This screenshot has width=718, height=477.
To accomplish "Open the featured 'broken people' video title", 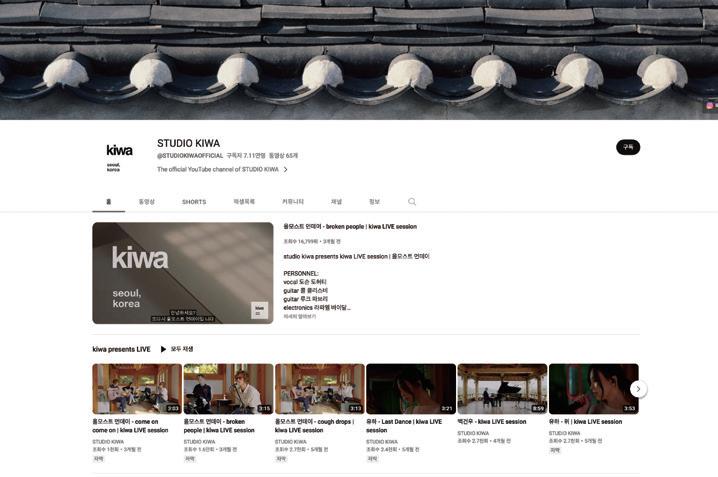I will pyautogui.click(x=350, y=227).
